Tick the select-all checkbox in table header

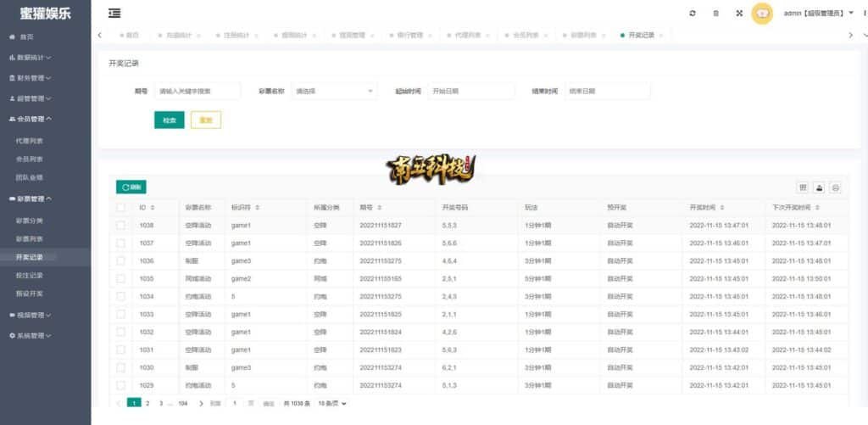121,207
